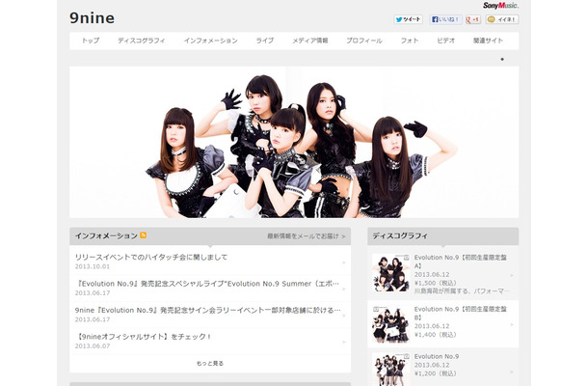Click the Google +1 button
The height and width of the screenshot is (386, 588).
point(473,19)
